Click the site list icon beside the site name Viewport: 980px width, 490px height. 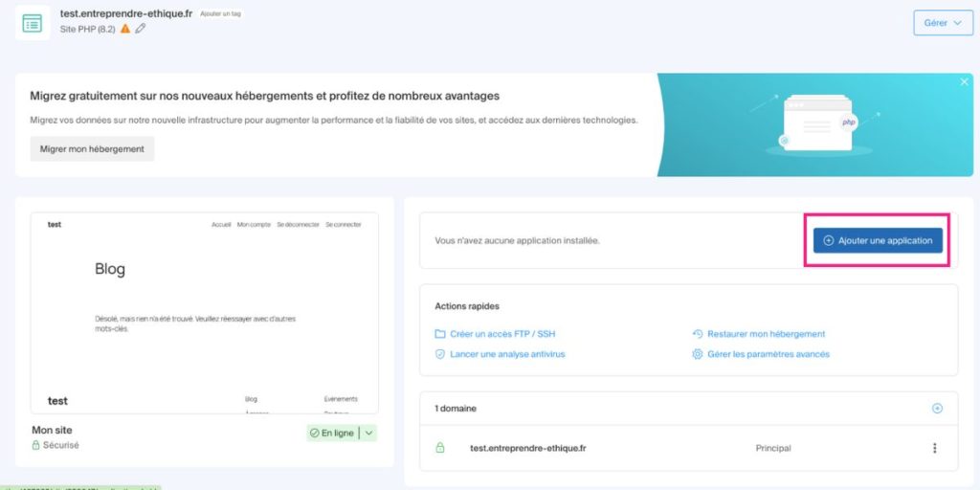[x=33, y=23]
